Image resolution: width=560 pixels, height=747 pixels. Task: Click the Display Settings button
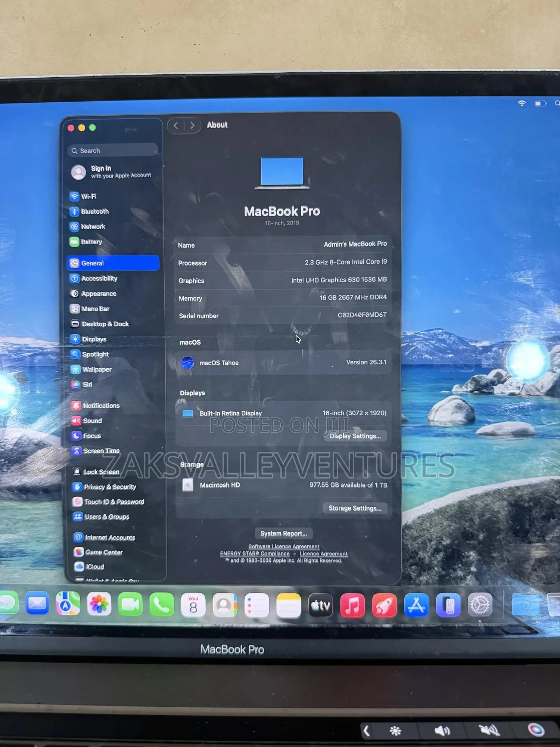pyautogui.click(x=355, y=436)
